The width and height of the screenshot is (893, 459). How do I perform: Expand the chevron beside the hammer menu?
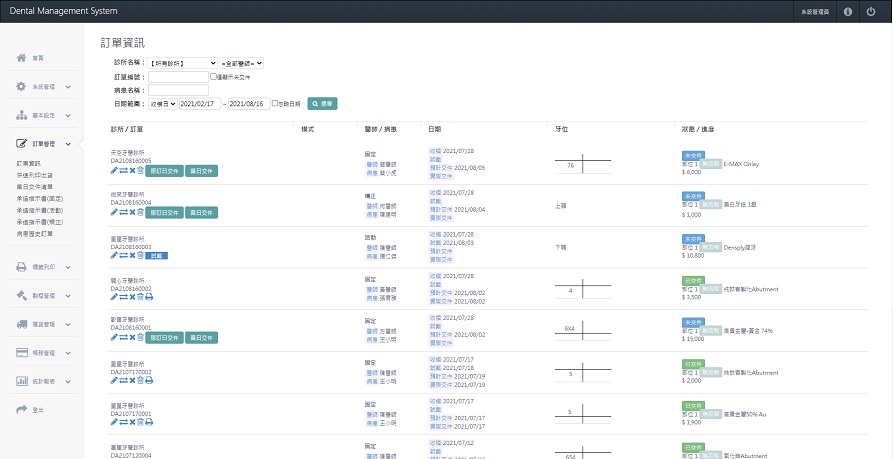point(68,296)
